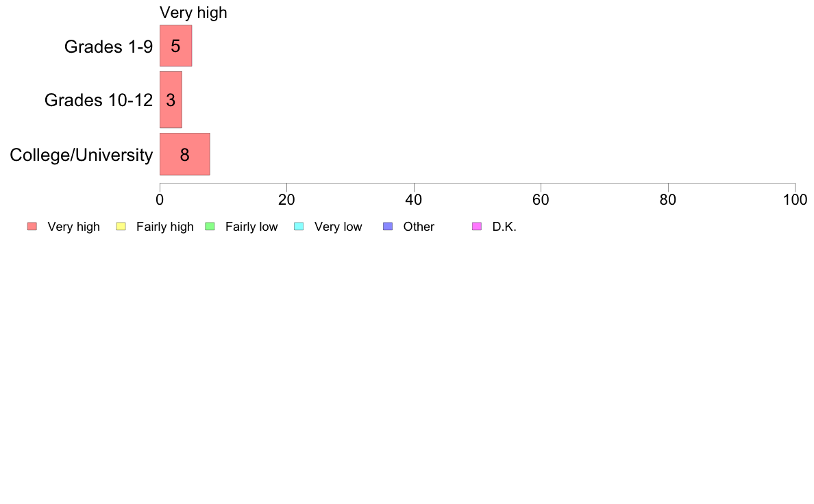Click the Fairly high legend text
The width and height of the screenshot is (814, 504).
165,227
